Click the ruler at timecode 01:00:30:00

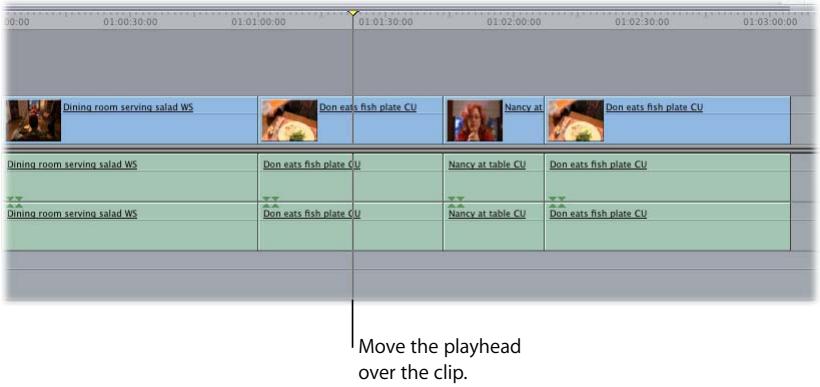(130, 22)
